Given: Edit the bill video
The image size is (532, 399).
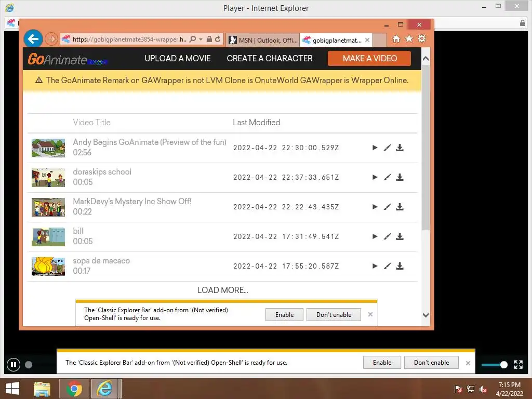Looking at the screenshot, I should pos(388,236).
